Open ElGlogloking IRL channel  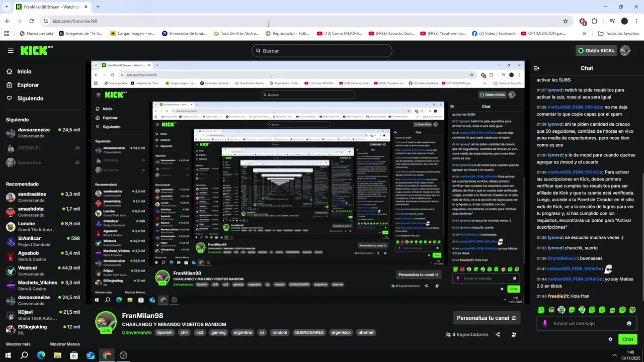click(43, 330)
